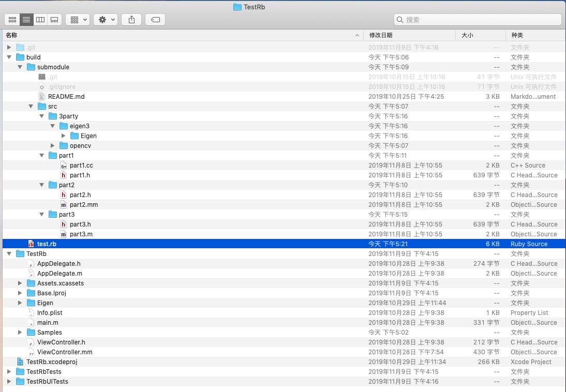Select the main.m file name

(48, 323)
